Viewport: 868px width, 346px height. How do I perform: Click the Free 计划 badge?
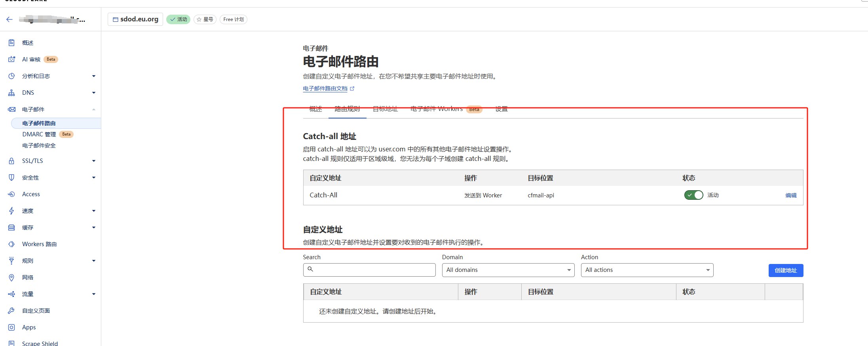click(234, 19)
